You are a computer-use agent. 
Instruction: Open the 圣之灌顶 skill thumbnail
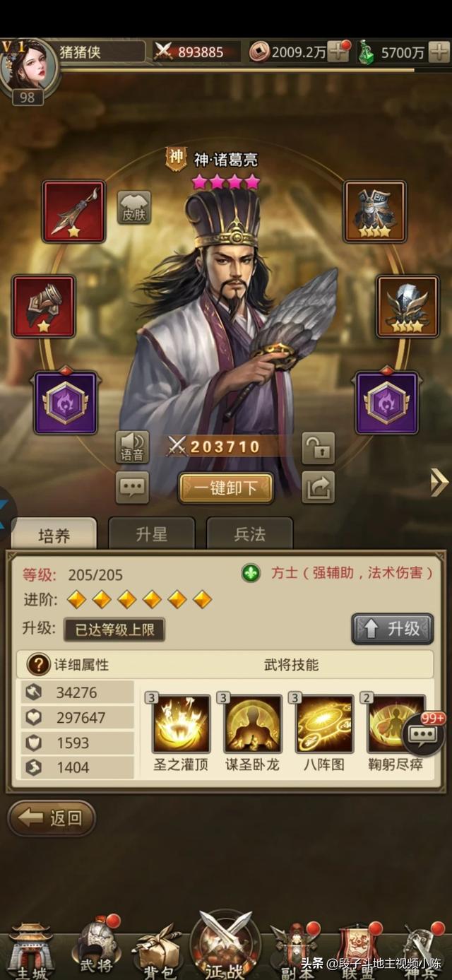pos(182,724)
